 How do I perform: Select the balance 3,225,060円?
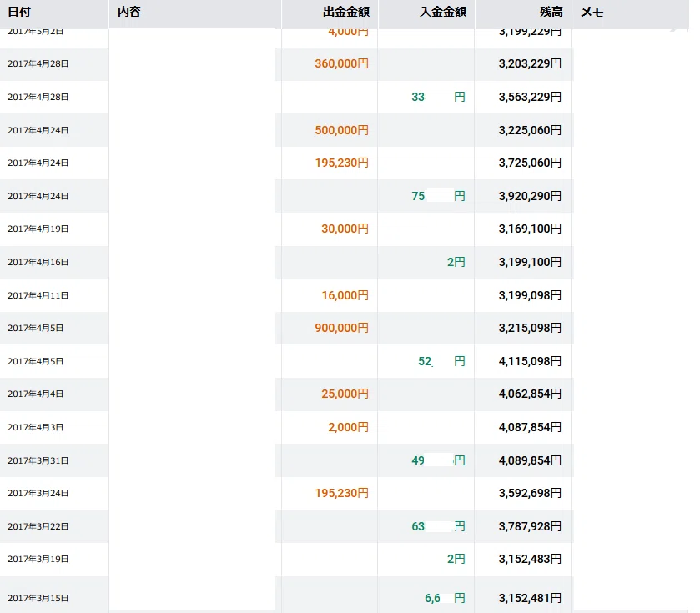point(530,130)
